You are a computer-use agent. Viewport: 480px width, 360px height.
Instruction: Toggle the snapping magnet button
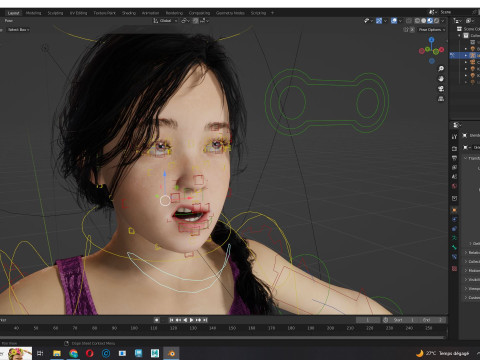point(196,21)
